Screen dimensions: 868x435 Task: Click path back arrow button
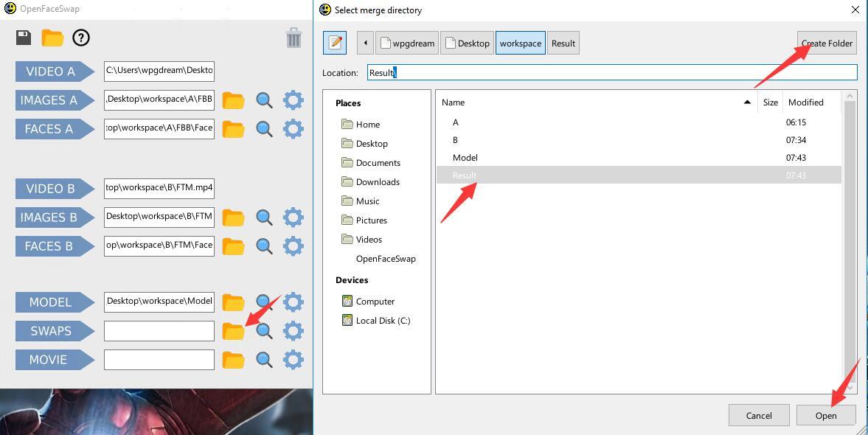[365, 43]
